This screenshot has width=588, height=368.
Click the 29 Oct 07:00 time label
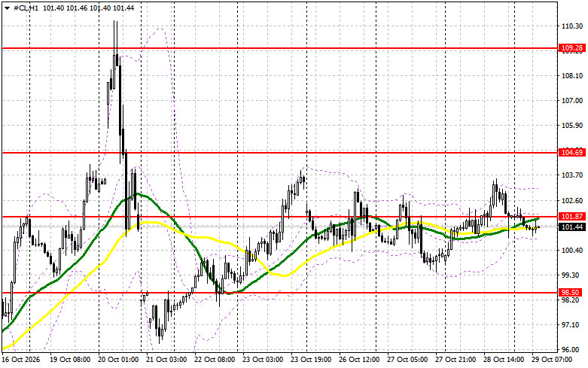click(552, 360)
